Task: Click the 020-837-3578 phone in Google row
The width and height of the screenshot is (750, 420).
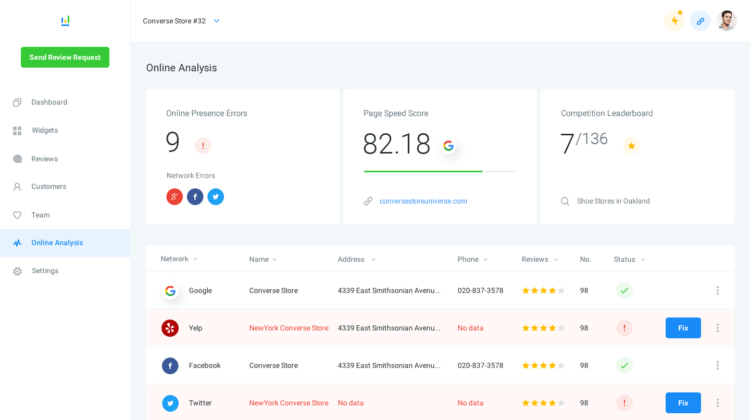Action: (x=480, y=290)
